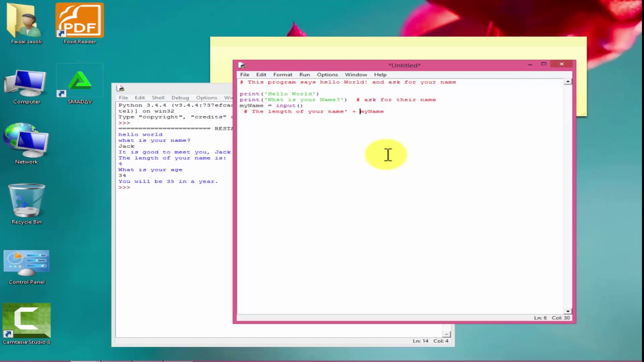
Task: Click 'You will be 35 in a year.' output
Action: pos(169,182)
